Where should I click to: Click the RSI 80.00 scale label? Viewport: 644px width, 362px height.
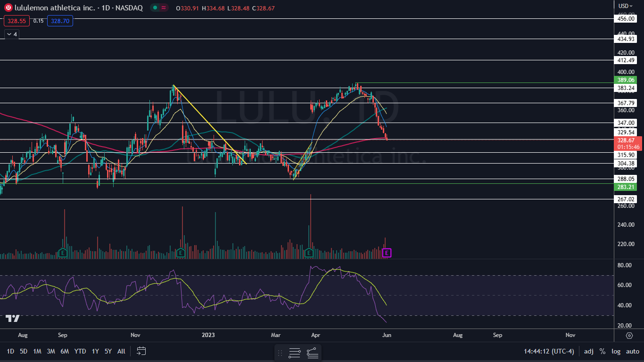pos(625,265)
